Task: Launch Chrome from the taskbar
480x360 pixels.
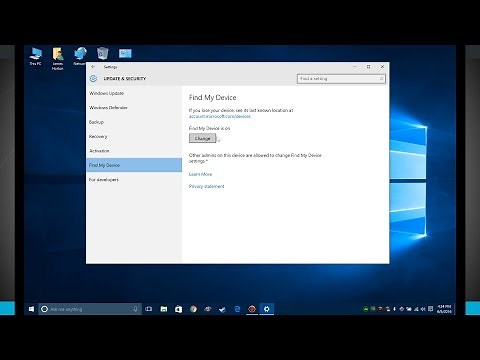Action: 193,309
